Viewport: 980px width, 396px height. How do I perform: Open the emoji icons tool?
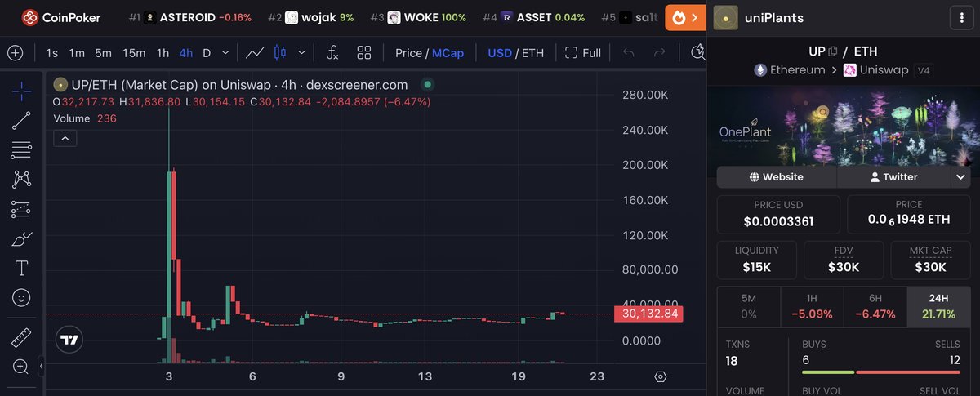tap(21, 298)
